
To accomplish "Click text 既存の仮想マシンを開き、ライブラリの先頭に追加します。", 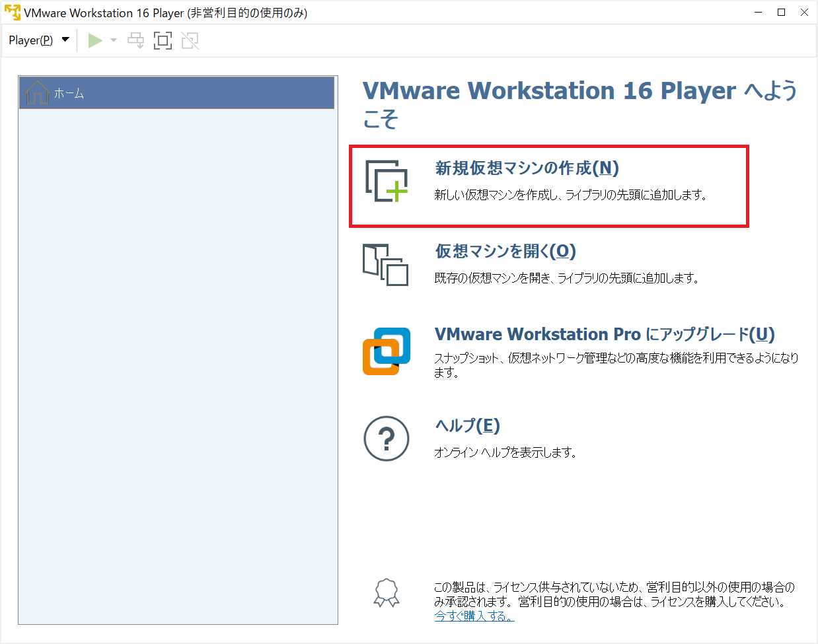I will (567, 278).
